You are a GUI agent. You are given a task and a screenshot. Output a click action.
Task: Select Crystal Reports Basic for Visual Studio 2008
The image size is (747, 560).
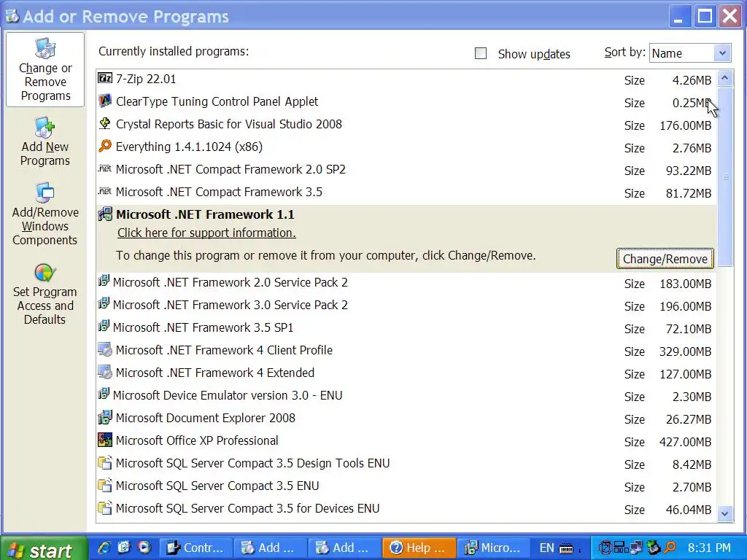coord(406,124)
